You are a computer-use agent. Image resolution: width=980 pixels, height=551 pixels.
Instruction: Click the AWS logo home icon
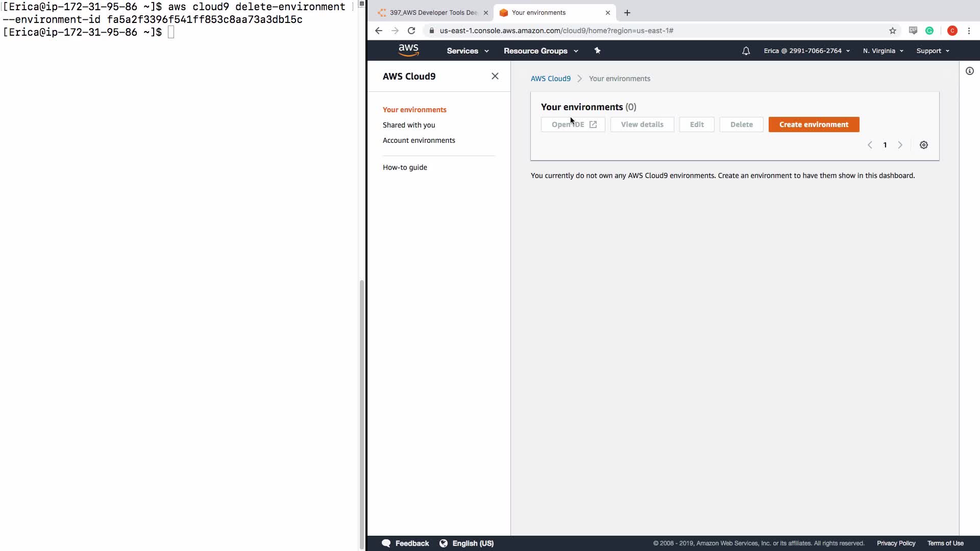408,50
